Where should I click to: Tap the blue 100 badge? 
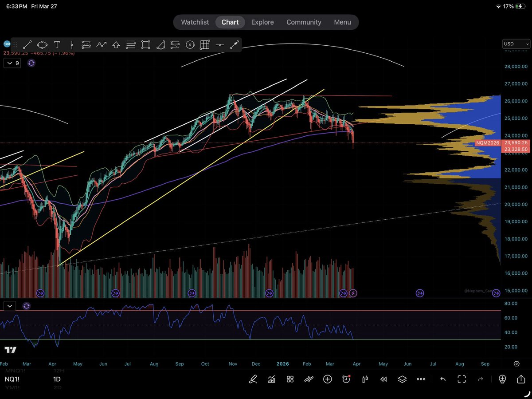pos(7,44)
